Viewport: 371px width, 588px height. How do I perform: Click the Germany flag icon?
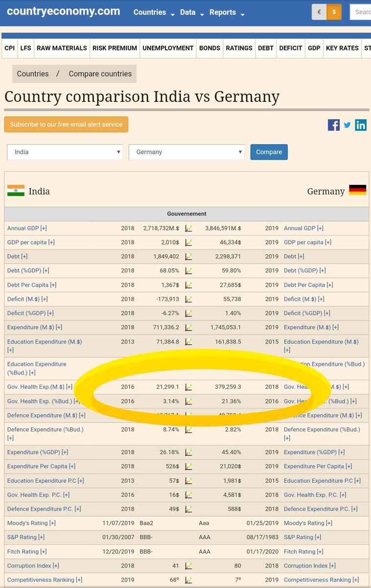(x=357, y=190)
